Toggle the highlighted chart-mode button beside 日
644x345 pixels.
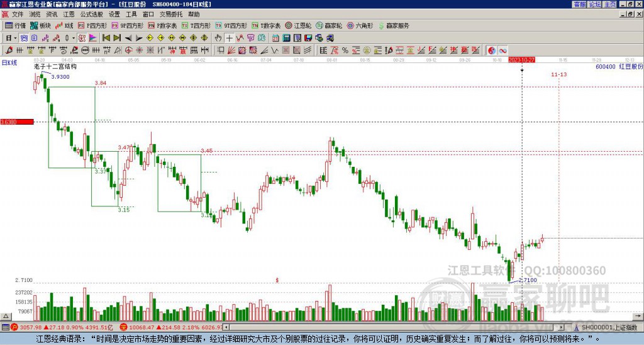point(25,38)
